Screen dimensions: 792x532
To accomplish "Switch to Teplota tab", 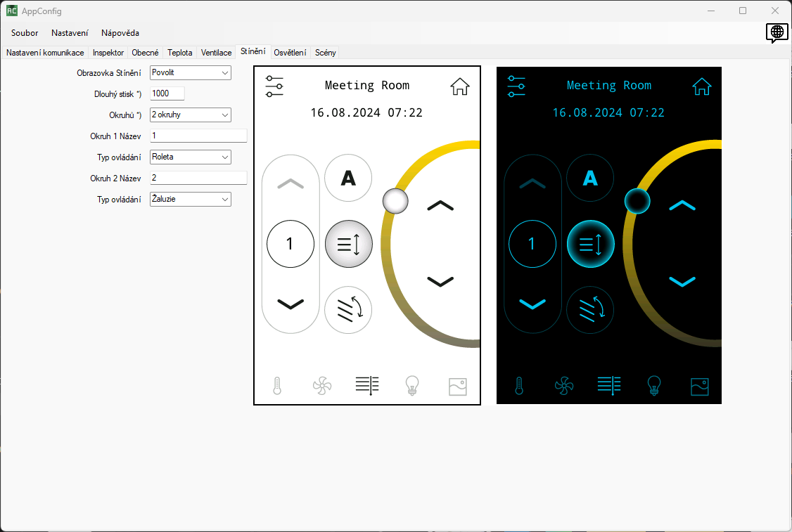I will click(x=180, y=53).
